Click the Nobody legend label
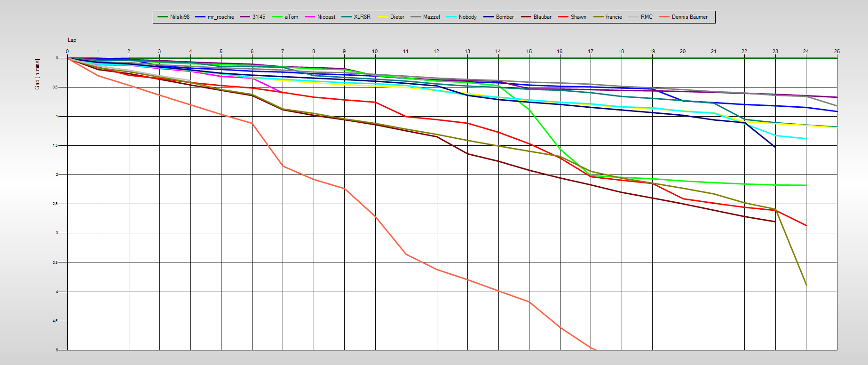Screen dimensions: 868x365 pyautogui.click(x=467, y=17)
